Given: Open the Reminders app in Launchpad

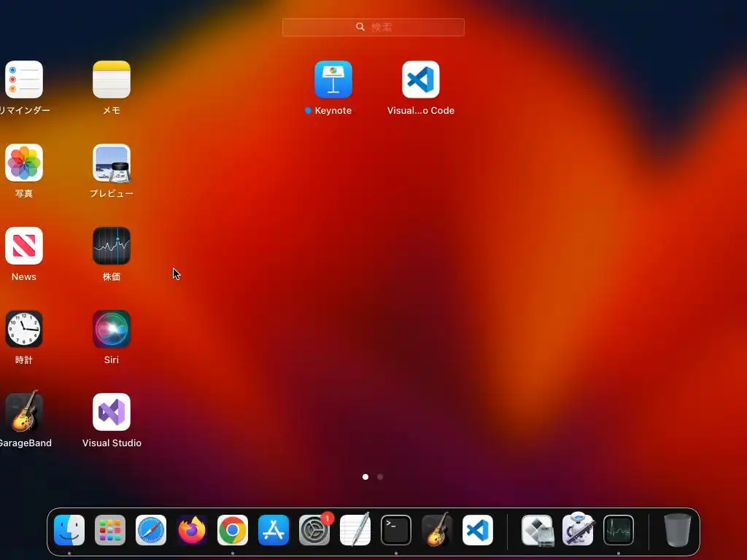Looking at the screenshot, I should pos(24,79).
